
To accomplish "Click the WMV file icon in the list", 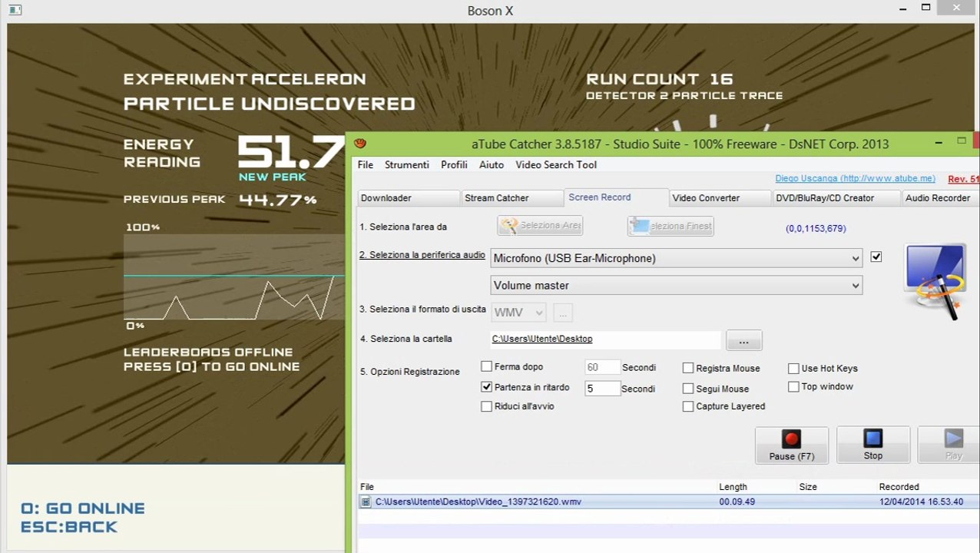I will (x=366, y=502).
